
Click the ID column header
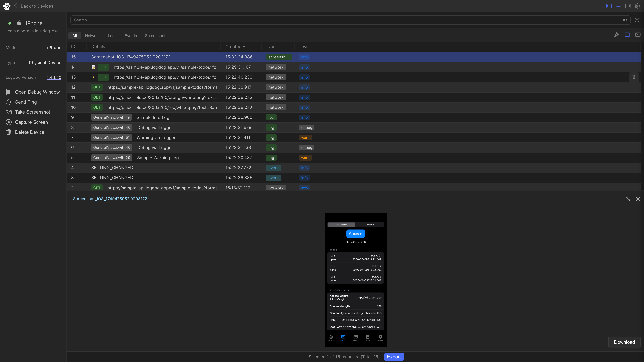[x=73, y=47]
